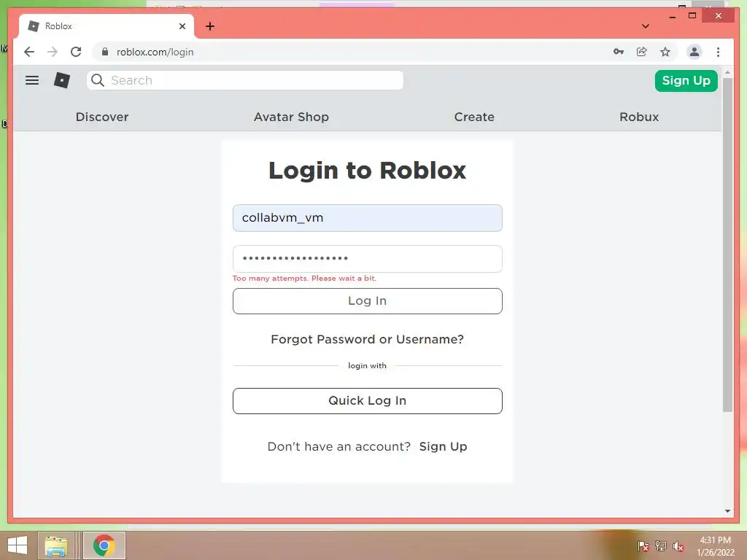Open the Discover menu item

(x=102, y=117)
